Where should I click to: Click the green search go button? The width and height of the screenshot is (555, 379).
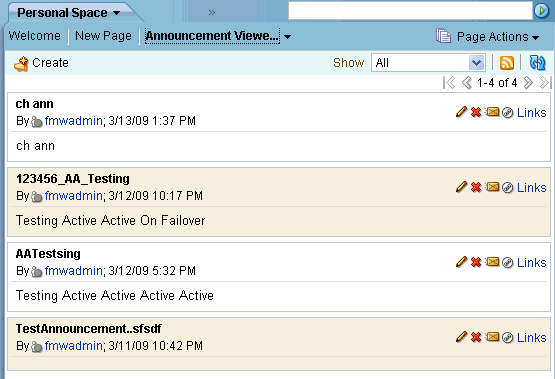(542, 11)
